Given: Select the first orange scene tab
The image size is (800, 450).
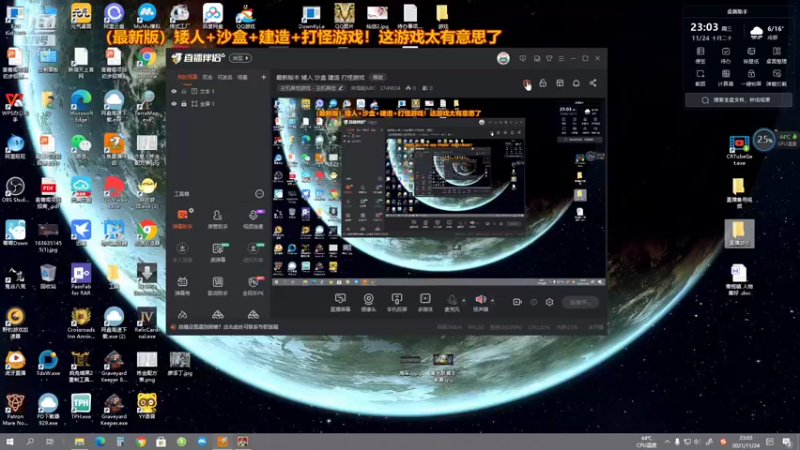Looking at the screenshot, I should click(187, 77).
